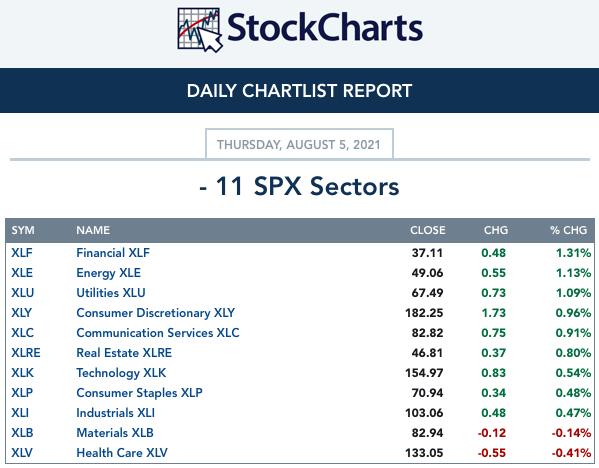Click the Utilities XLU name link
599x468 pixels.
pos(111,293)
